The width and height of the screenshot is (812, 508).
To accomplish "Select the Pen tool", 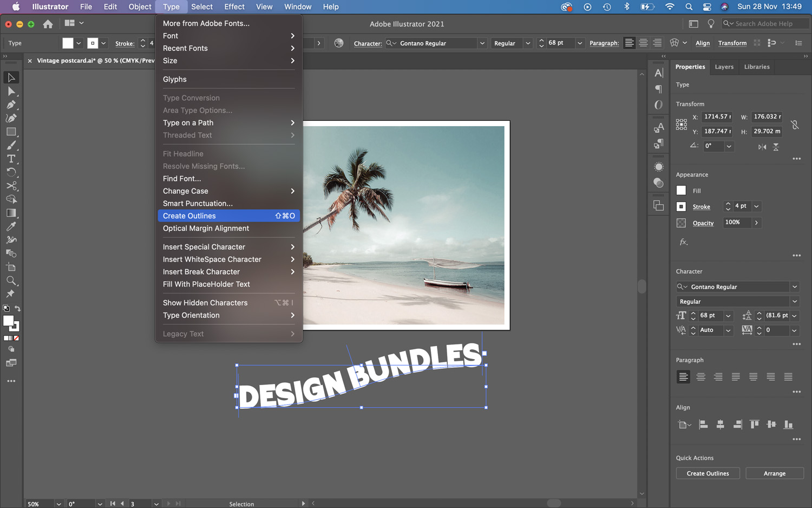I will 11,105.
